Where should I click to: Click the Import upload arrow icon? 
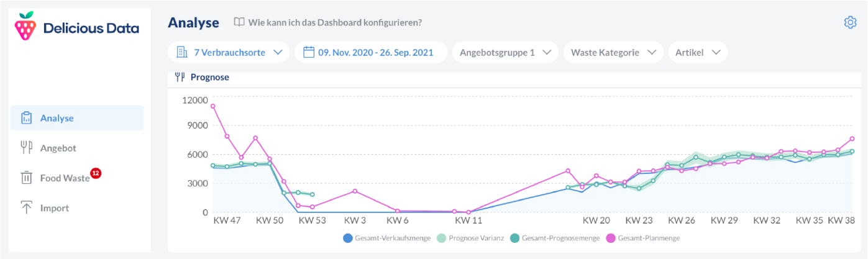pos(26,208)
